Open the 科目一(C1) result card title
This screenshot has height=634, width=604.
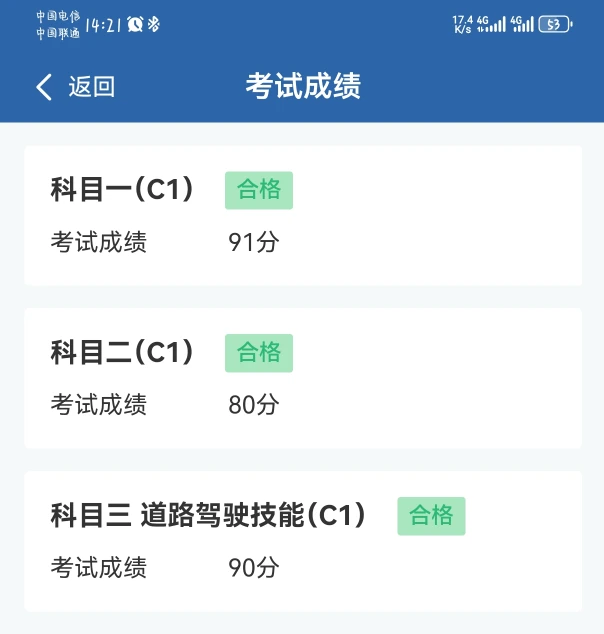[x=122, y=189]
